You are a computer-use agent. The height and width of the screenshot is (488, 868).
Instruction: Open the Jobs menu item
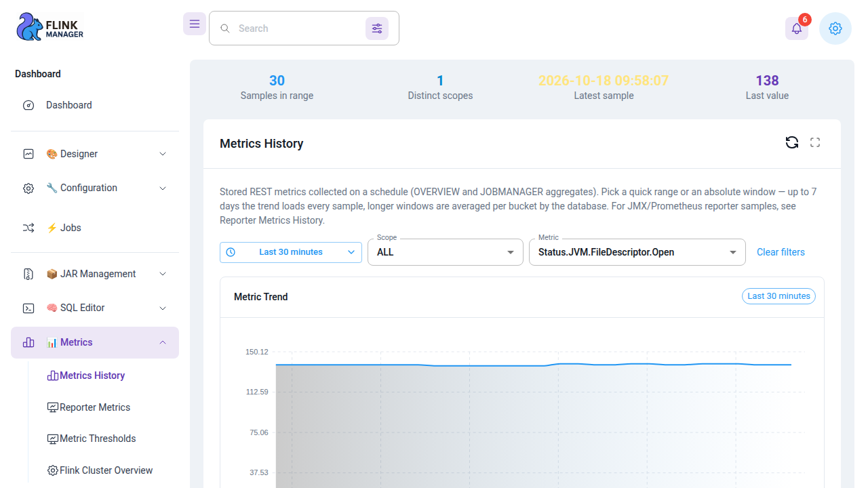95,228
